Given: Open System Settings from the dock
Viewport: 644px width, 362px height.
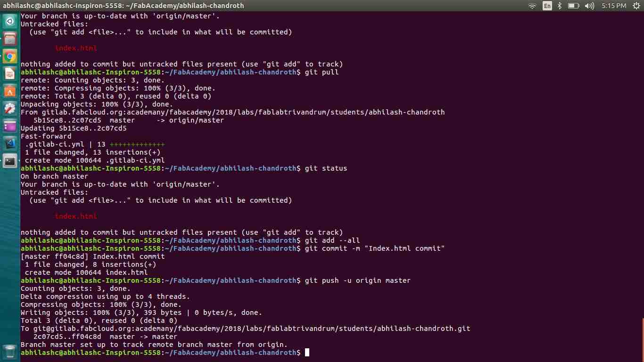Looking at the screenshot, I should pyautogui.click(x=10, y=109).
